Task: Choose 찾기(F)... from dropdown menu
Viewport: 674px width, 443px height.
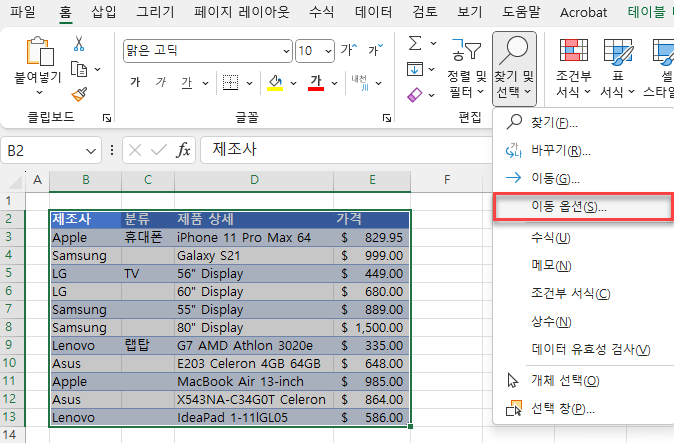Action: click(583, 123)
